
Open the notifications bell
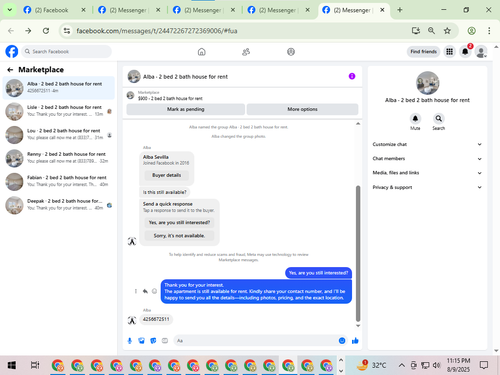[x=465, y=52]
